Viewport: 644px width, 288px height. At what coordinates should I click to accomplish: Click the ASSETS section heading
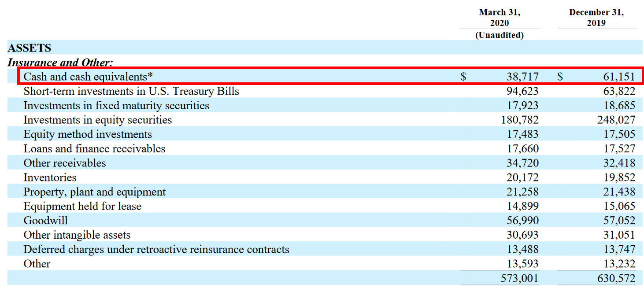point(30,48)
